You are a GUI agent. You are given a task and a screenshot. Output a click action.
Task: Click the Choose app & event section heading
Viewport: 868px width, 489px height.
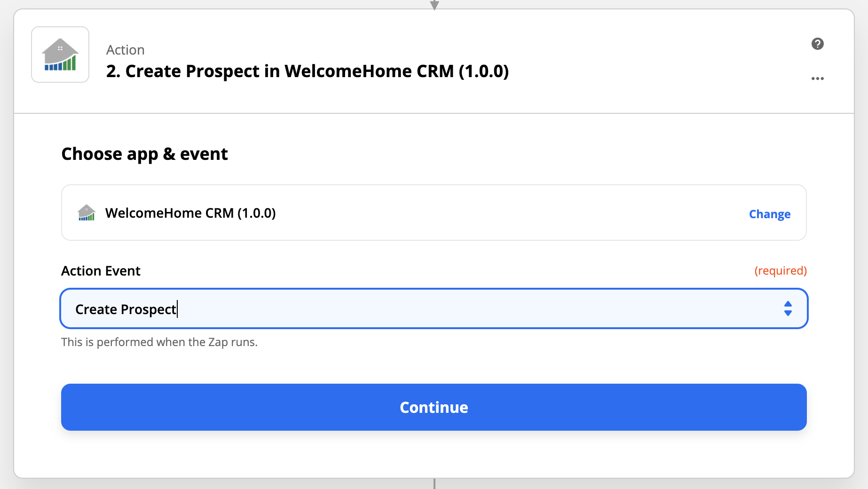click(x=144, y=154)
